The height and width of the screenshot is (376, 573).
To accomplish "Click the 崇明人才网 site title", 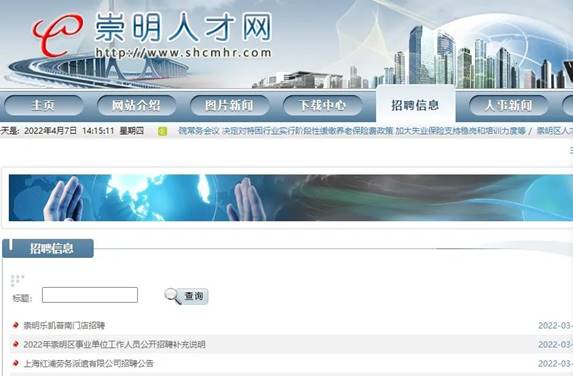I will 183,27.
